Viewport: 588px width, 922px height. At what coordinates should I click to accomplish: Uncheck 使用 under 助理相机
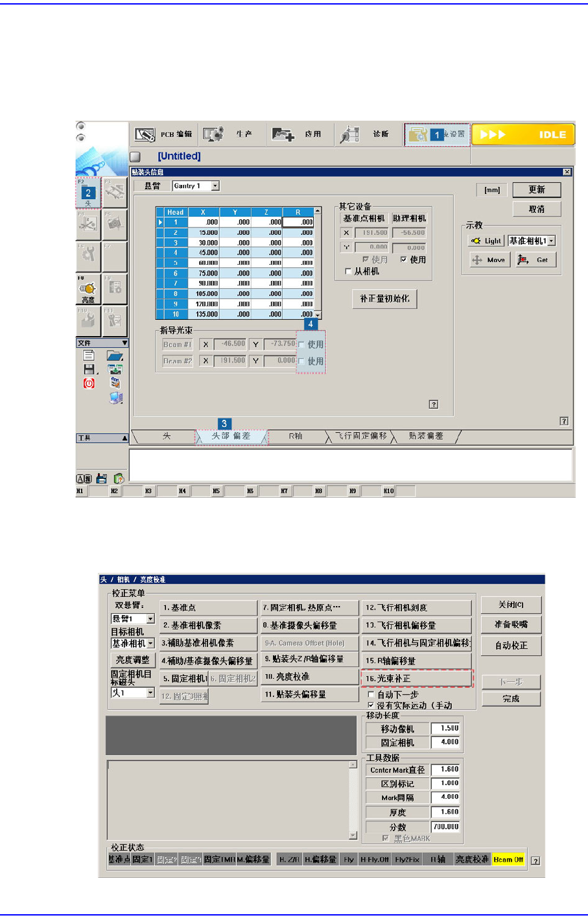[x=404, y=260]
